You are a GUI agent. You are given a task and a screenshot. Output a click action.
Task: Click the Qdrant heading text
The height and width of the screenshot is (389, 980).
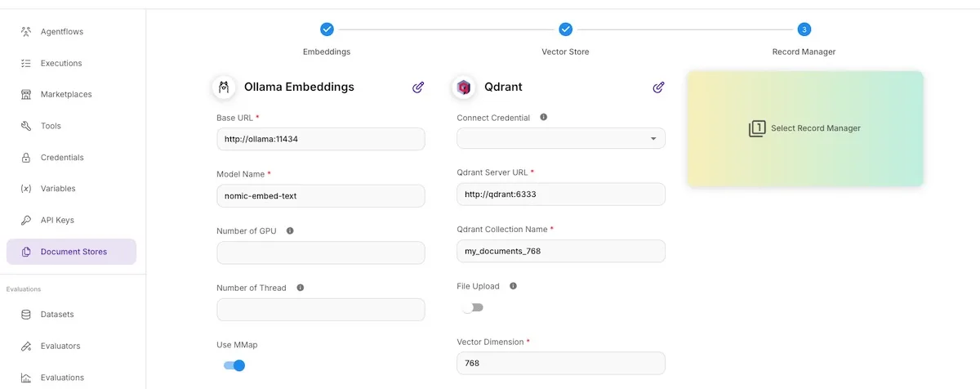pos(503,87)
